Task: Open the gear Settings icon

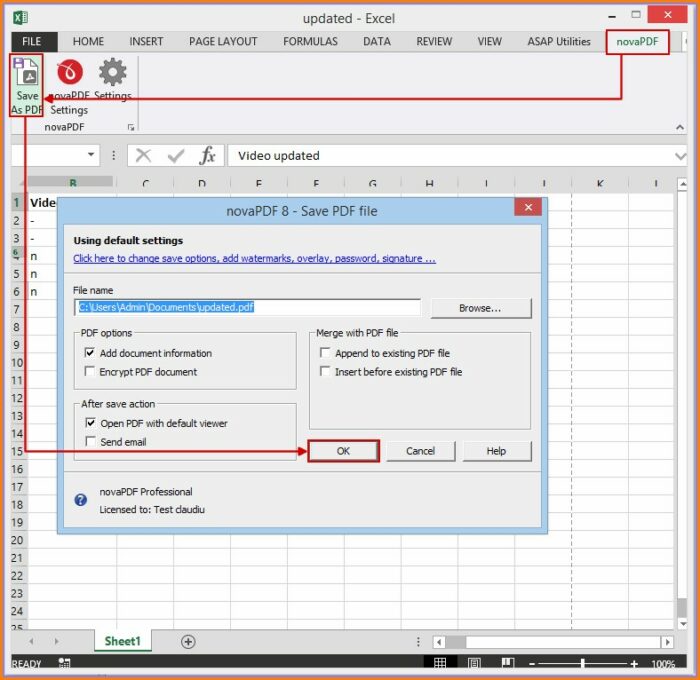Action: pyautogui.click(x=112, y=71)
